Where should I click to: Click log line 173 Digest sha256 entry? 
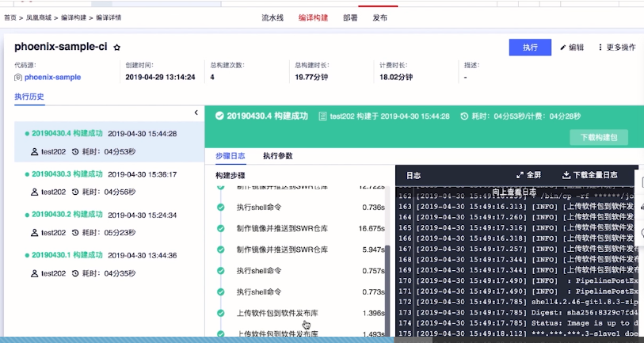point(518,313)
